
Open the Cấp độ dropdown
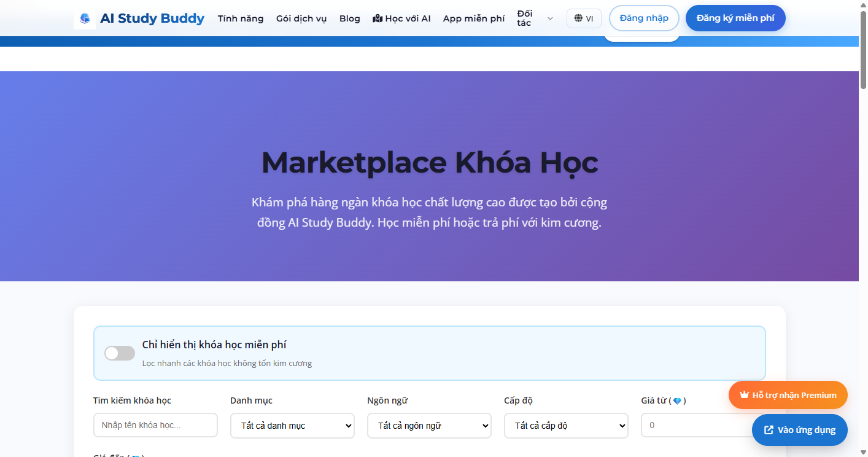click(566, 426)
